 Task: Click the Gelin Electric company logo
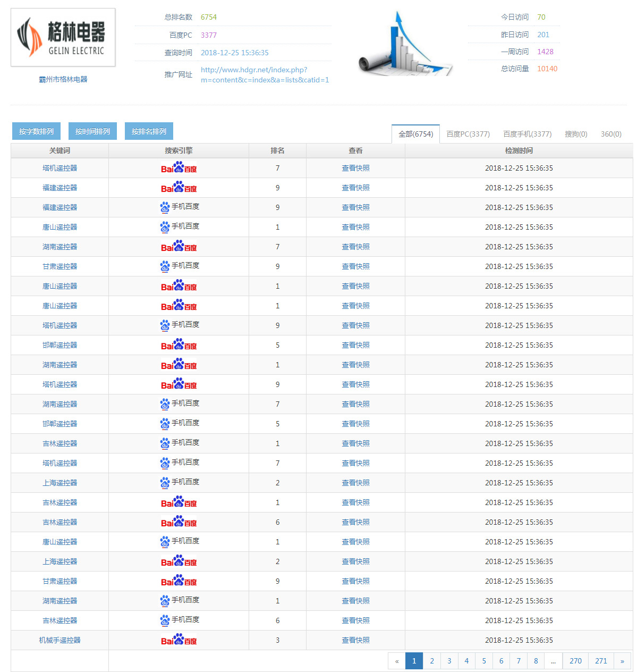coord(63,37)
